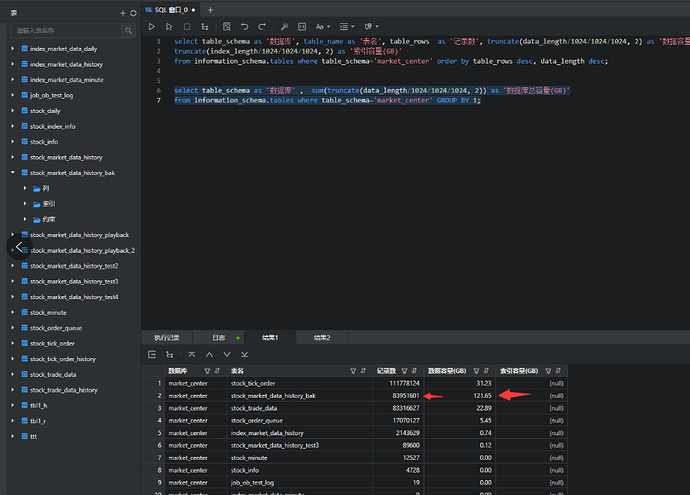Expand the 索引 folder node
The width and height of the screenshot is (690, 495).
[x=25, y=204]
